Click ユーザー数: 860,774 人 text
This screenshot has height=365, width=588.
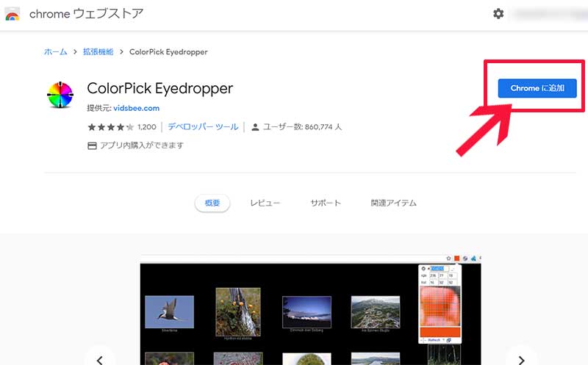click(x=302, y=127)
